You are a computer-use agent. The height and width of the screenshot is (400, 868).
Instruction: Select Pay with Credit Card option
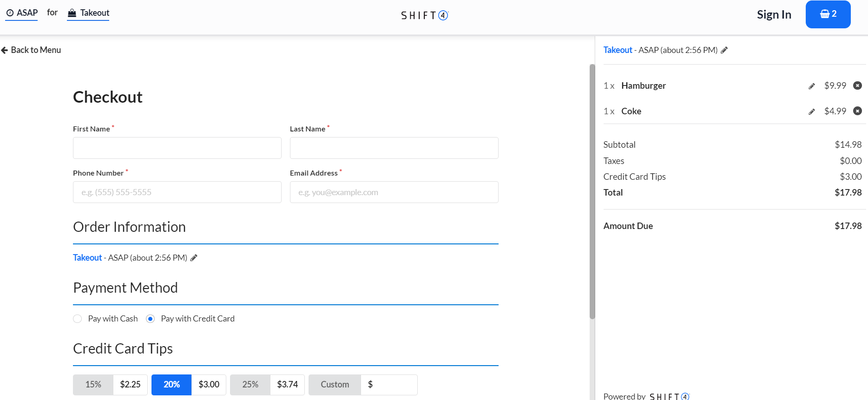tap(150, 319)
